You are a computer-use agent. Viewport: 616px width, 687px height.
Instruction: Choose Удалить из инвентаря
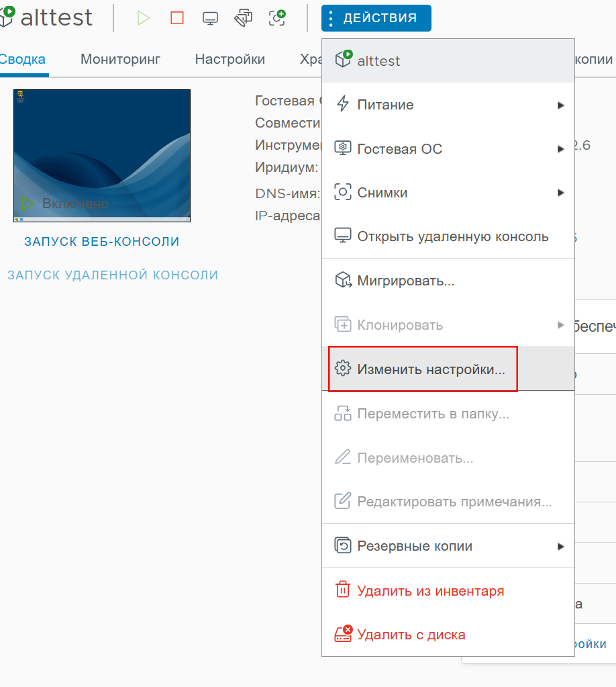coord(448,590)
